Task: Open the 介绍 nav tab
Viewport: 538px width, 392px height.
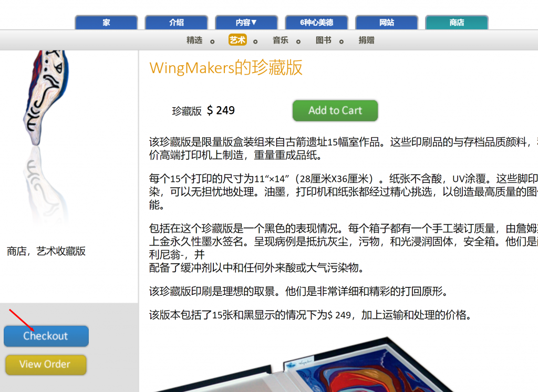Action: pos(177,23)
